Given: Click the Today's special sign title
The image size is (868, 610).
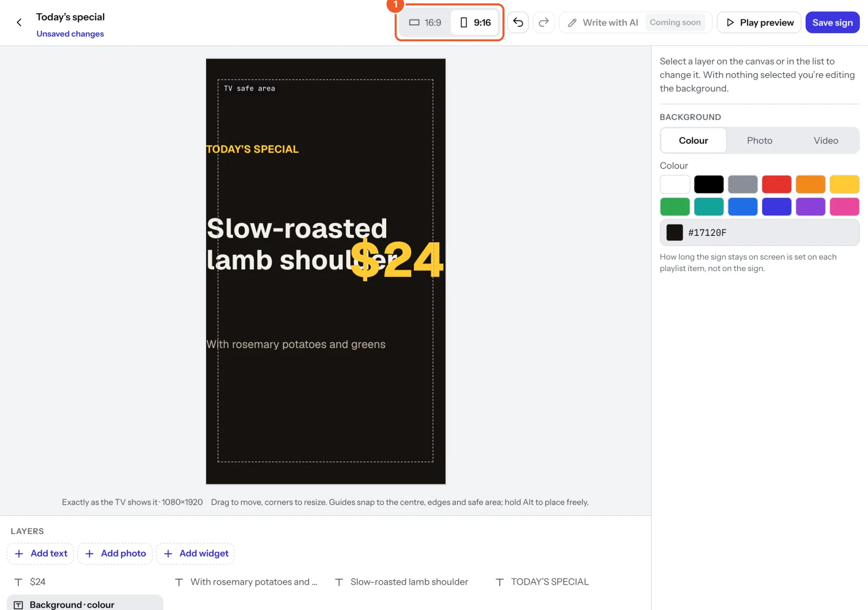Looking at the screenshot, I should [71, 17].
